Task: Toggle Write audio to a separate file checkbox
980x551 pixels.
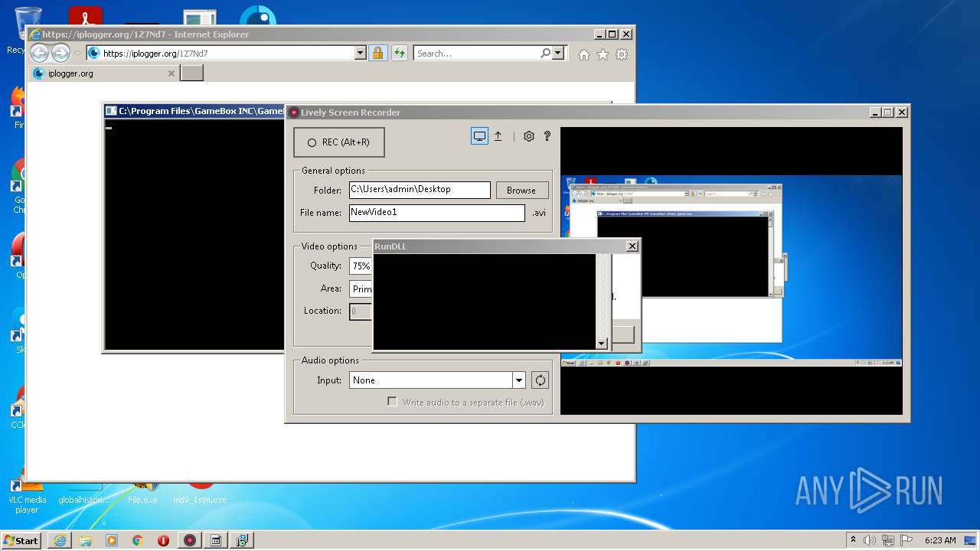Action: tap(392, 402)
